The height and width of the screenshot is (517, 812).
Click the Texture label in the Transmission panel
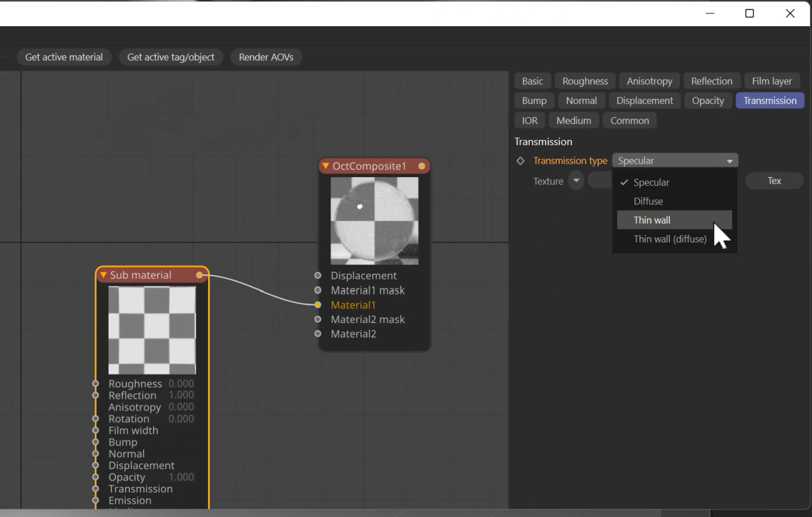point(548,181)
